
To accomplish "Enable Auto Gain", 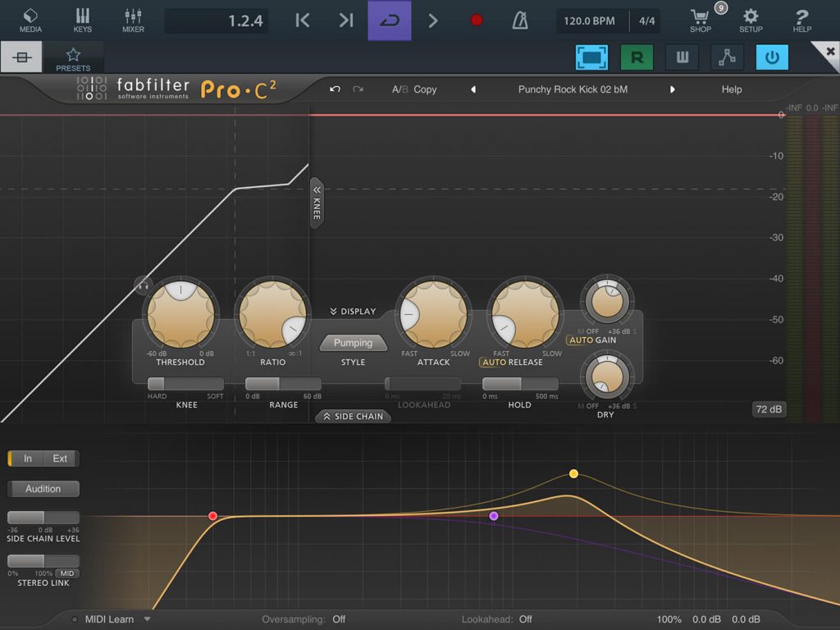I will [x=592, y=340].
